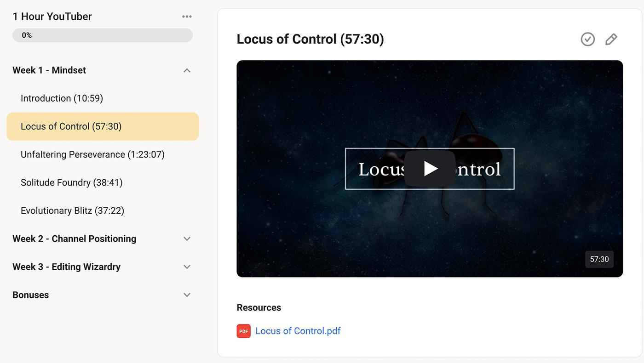Click the Week 2 - Channel Positioning heading
The height and width of the screenshot is (363, 644).
pyautogui.click(x=75, y=238)
